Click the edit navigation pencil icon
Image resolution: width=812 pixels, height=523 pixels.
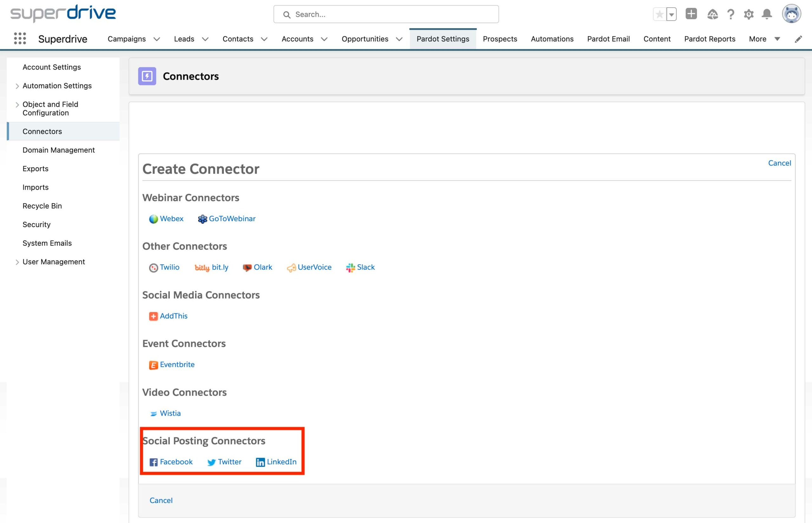(x=798, y=39)
